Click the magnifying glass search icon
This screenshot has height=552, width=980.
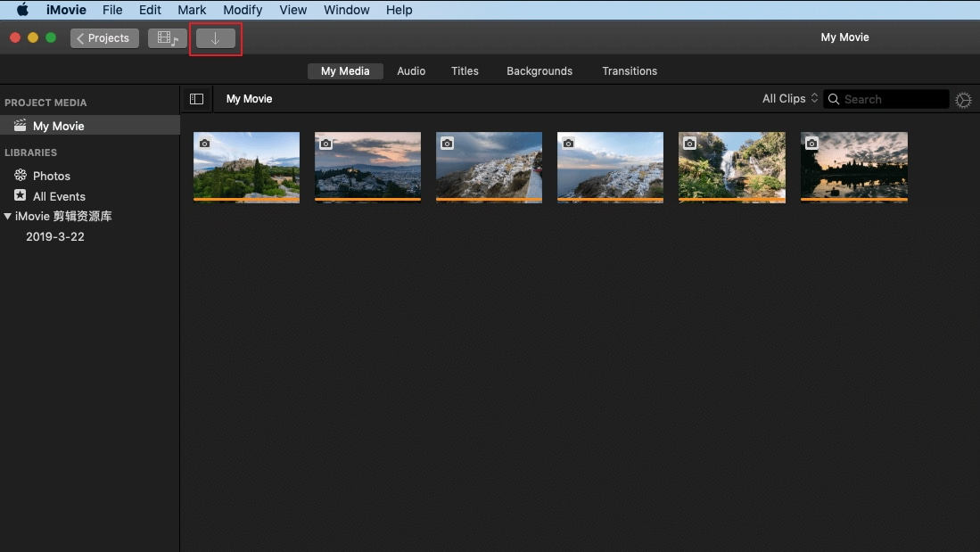pos(833,99)
